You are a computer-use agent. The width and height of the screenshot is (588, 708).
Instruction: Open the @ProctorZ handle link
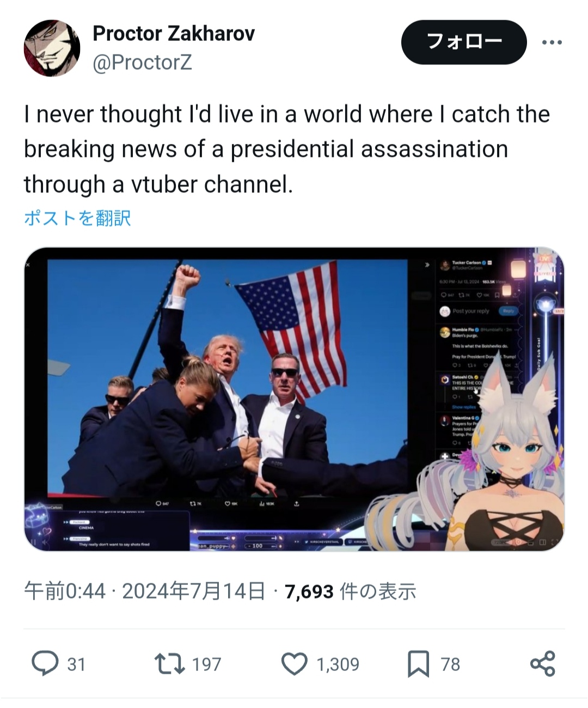tap(142, 63)
